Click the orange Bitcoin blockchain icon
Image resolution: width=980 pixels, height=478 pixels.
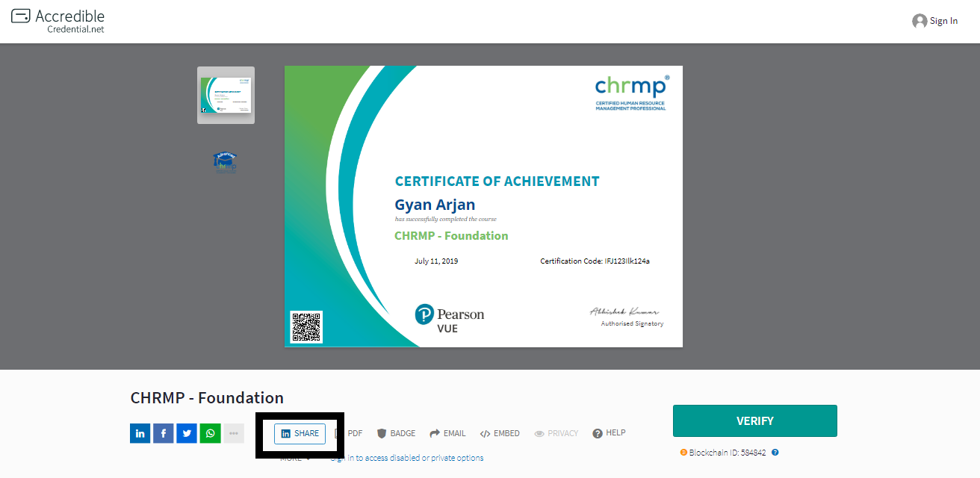click(683, 453)
